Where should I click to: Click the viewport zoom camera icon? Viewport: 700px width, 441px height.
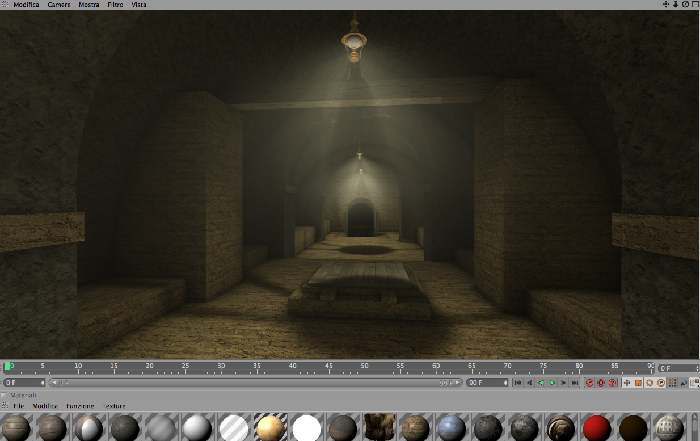click(x=675, y=4)
